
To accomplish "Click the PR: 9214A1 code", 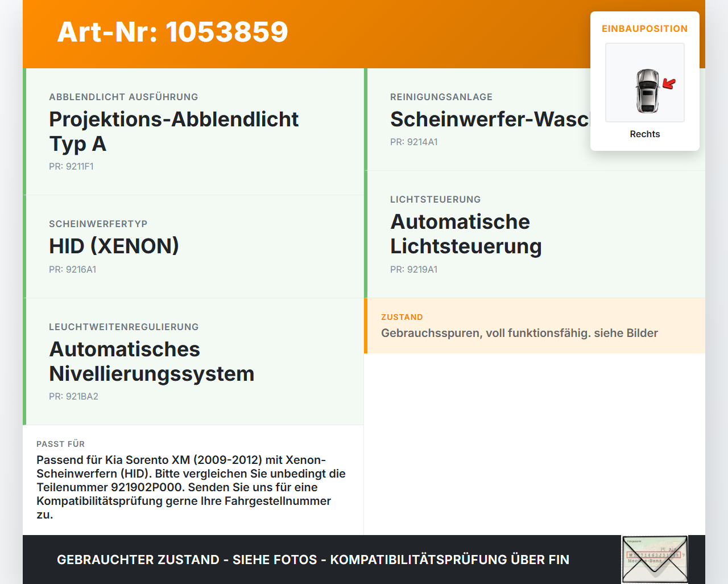I will coord(413,142).
